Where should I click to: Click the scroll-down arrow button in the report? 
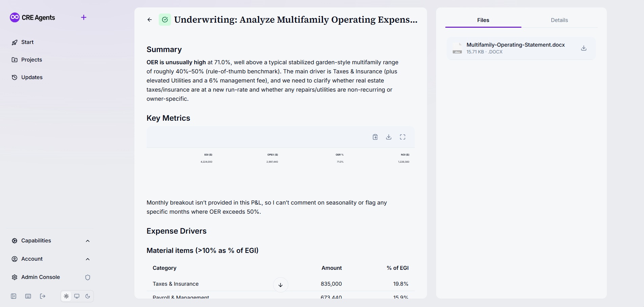280,285
